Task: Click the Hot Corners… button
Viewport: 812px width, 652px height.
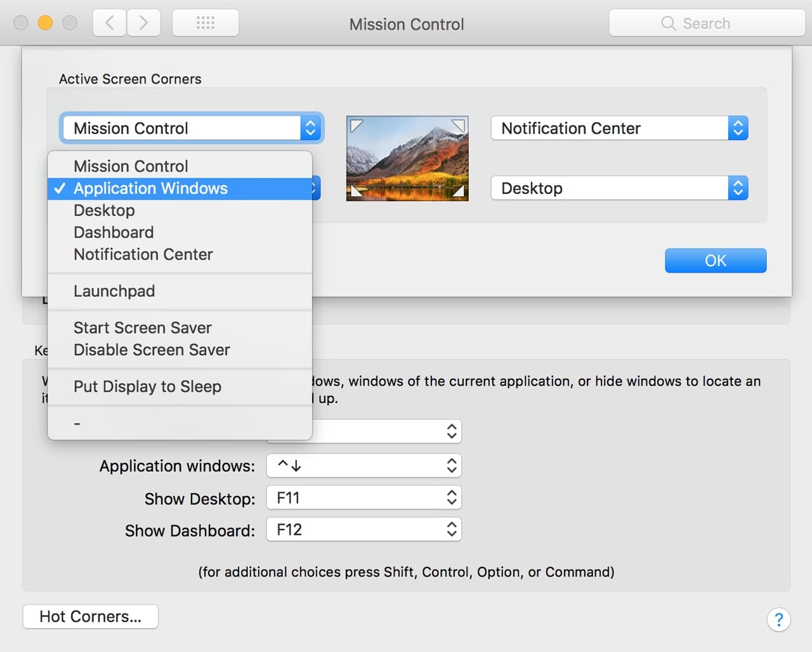Action: [x=90, y=616]
